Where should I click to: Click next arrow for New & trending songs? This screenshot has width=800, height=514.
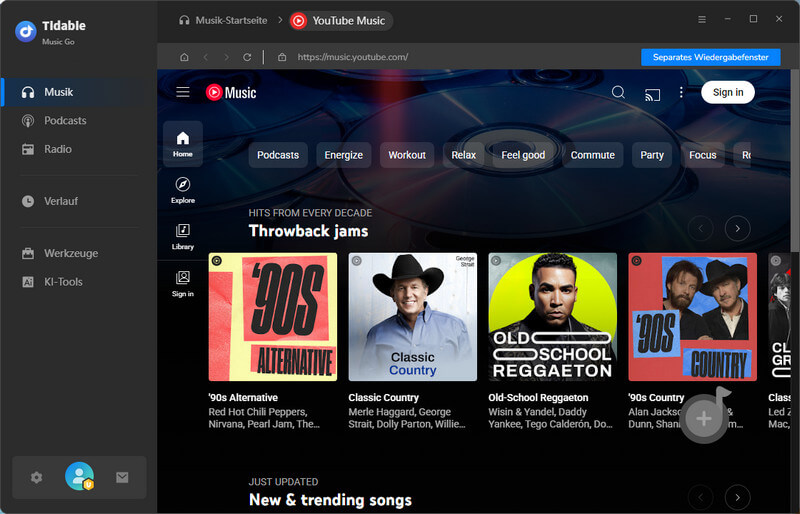pos(737,497)
